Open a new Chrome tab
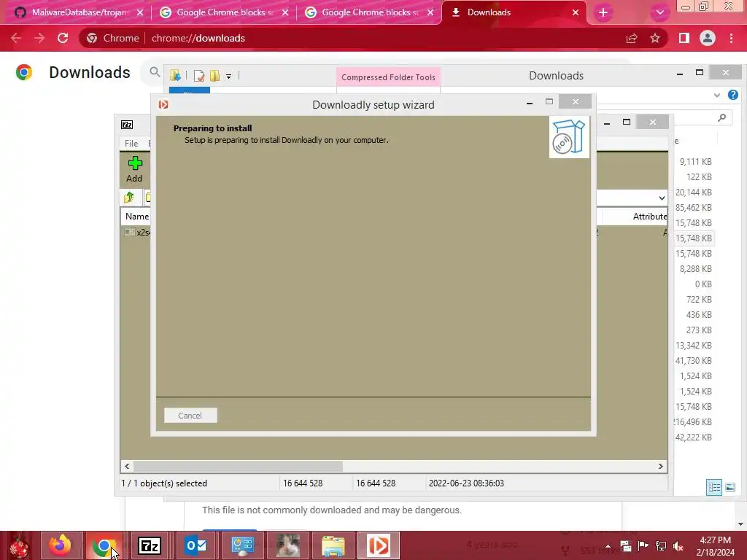This screenshot has height=560, width=747. (x=603, y=13)
